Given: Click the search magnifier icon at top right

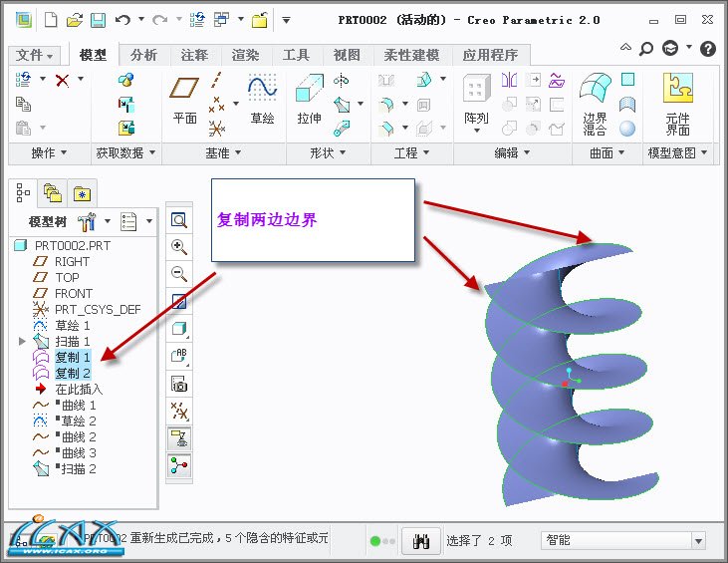Looking at the screenshot, I should click(645, 48).
